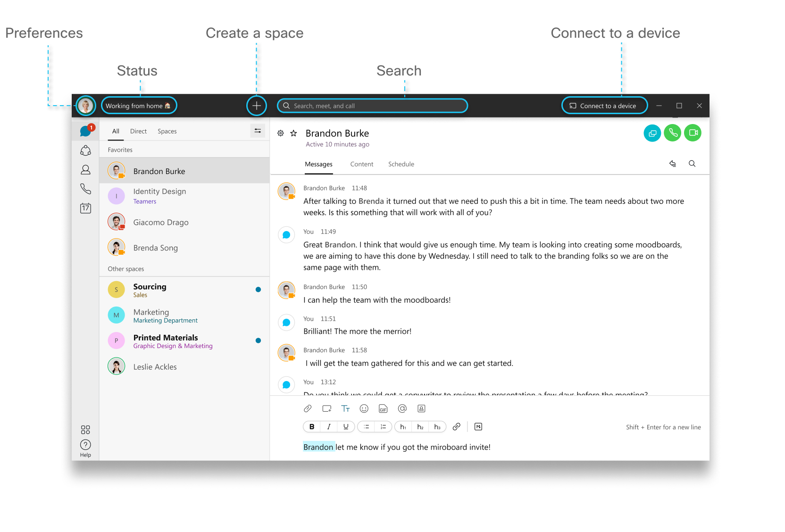Open the emoji picker
The height and width of the screenshot is (532, 785).
[x=364, y=408]
